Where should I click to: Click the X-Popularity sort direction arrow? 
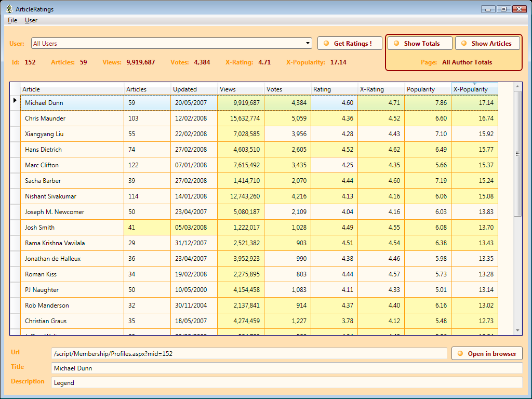pyautogui.click(x=474, y=84)
